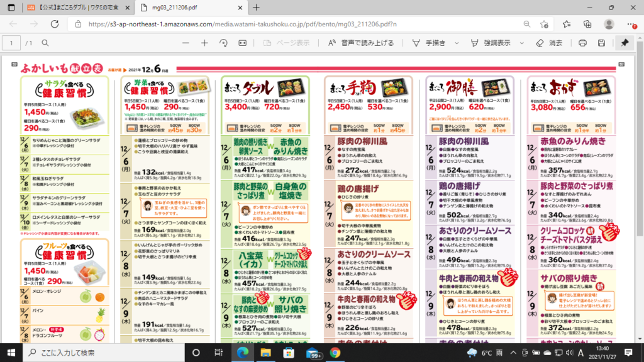Open the Collections panel
Image resolution: width=644 pixels, height=362 pixels.
[588, 25]
